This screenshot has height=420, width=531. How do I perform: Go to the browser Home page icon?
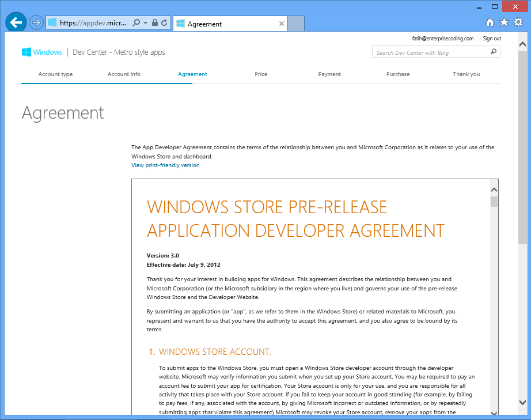coord(490,22)
